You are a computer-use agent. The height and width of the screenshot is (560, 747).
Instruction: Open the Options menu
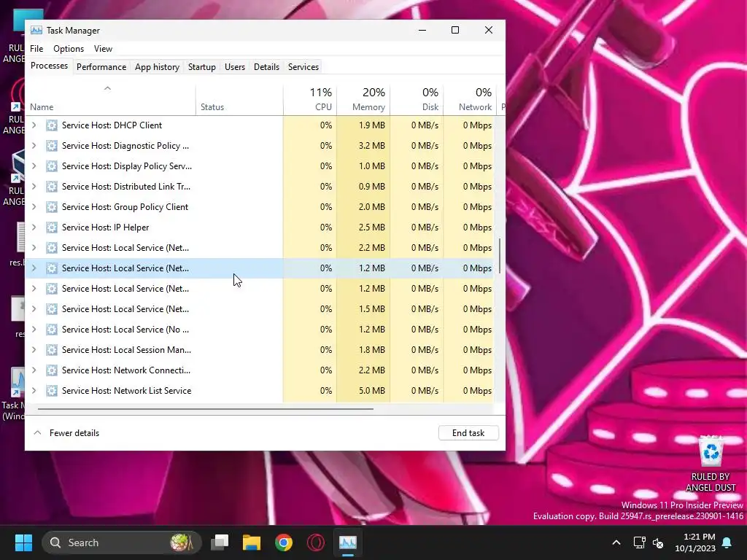[69, 49]
